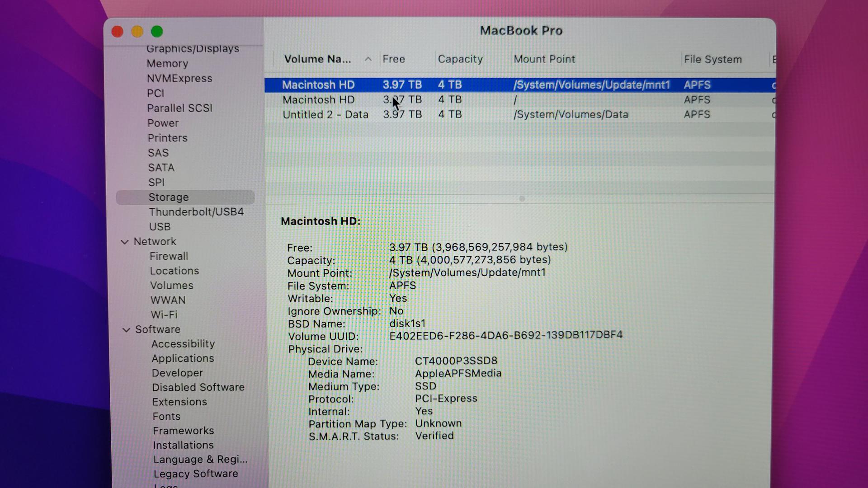Open the Power section
The width and height of the screenshot is (868, 488).
tap(163, 123)
